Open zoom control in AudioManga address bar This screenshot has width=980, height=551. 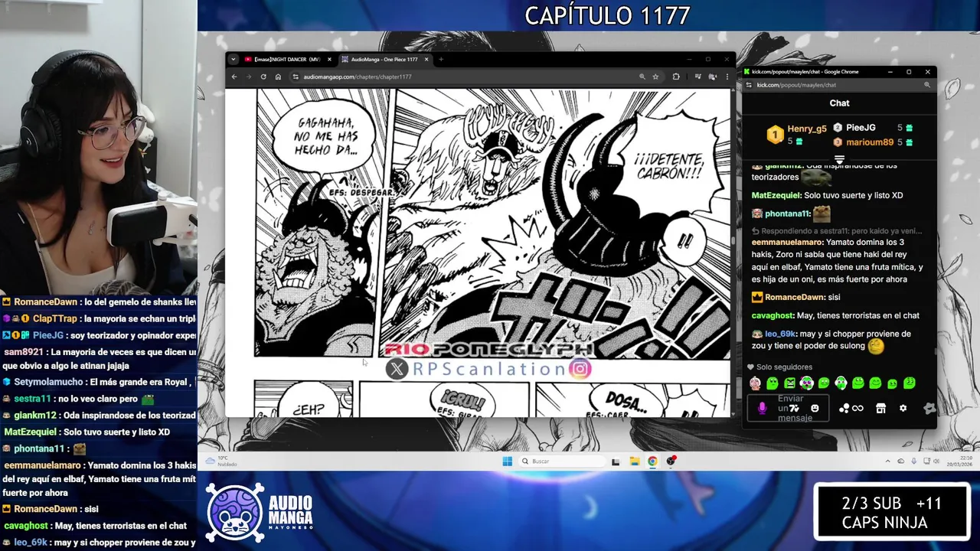click(x=642, y=77)
